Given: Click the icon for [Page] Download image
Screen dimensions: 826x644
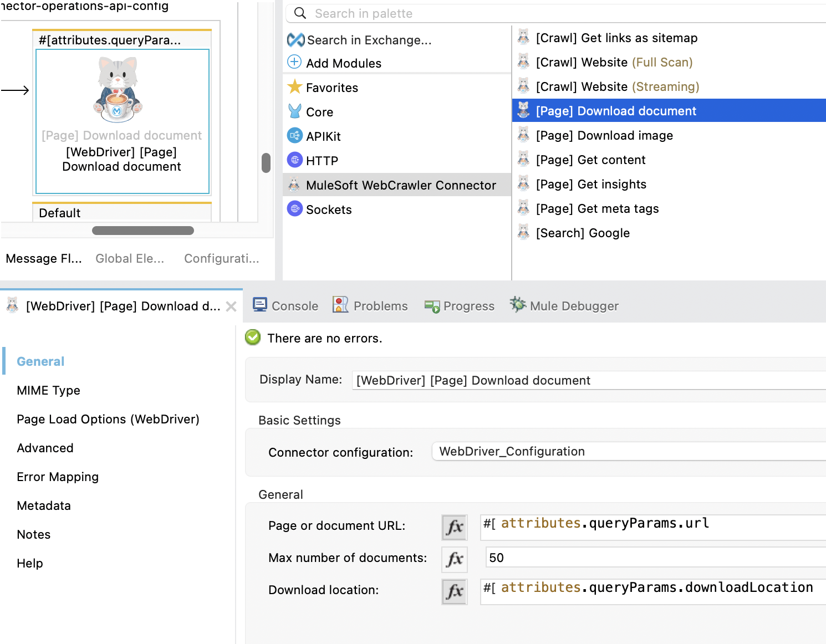Looking at the screenshot, I should 523,134.
